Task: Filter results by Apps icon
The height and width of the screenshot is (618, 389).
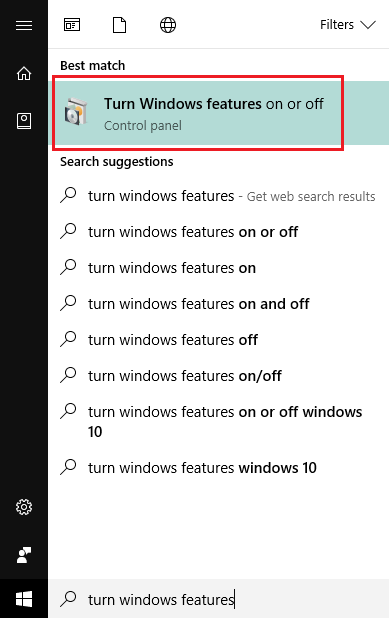Action: 72,25
